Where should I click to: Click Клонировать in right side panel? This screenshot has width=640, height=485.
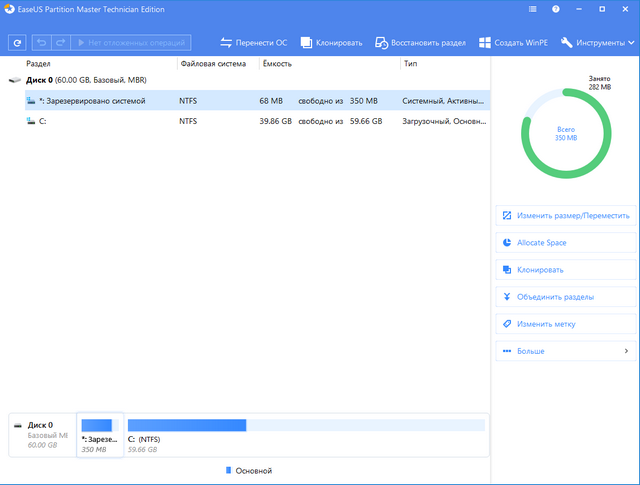(566, 270)
